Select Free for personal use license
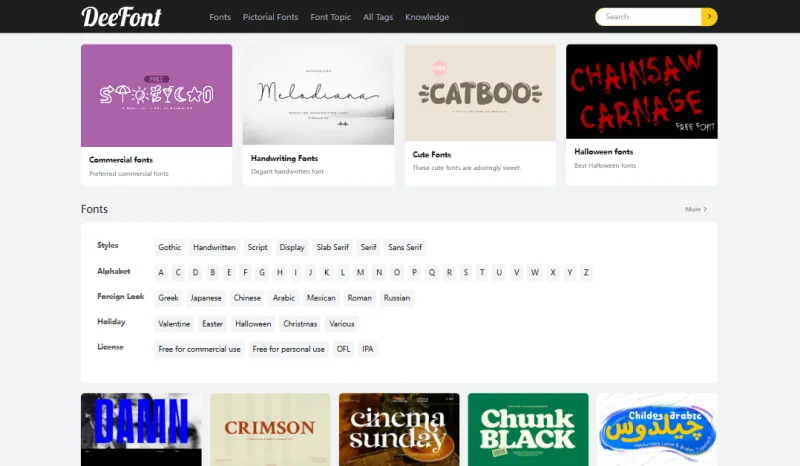The height and width of the screenshot is (466, 800). (x=288, y=349)
